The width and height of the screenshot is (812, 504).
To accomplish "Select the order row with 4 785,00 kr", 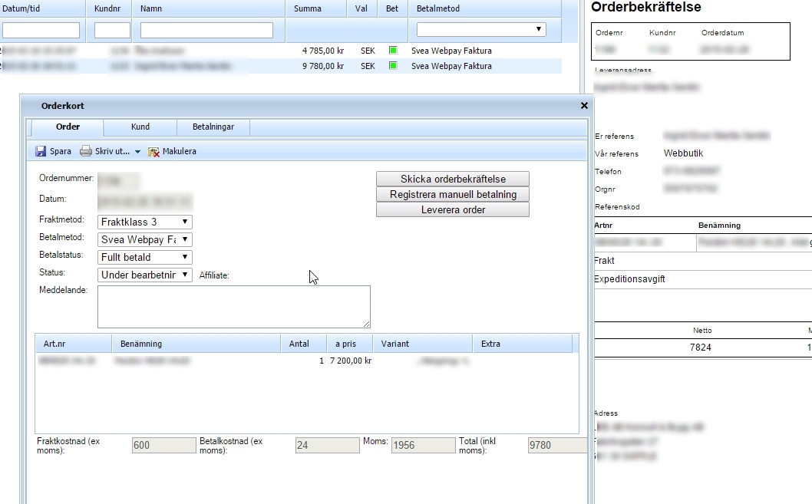I will point(281,51).
